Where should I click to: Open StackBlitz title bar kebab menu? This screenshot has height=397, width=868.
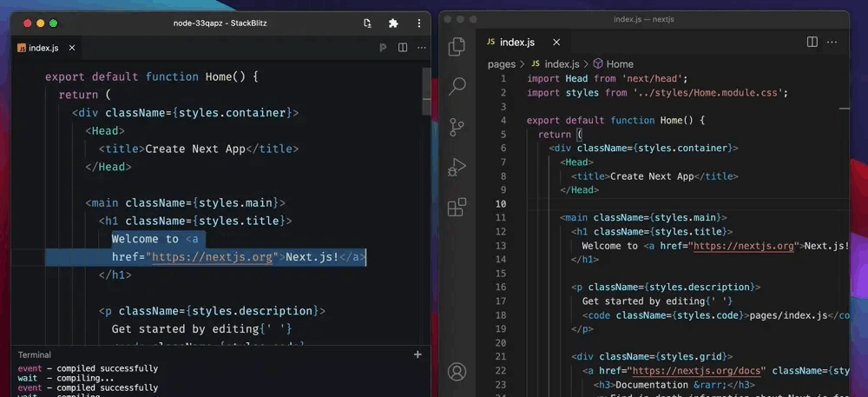[x=419, y=23]
